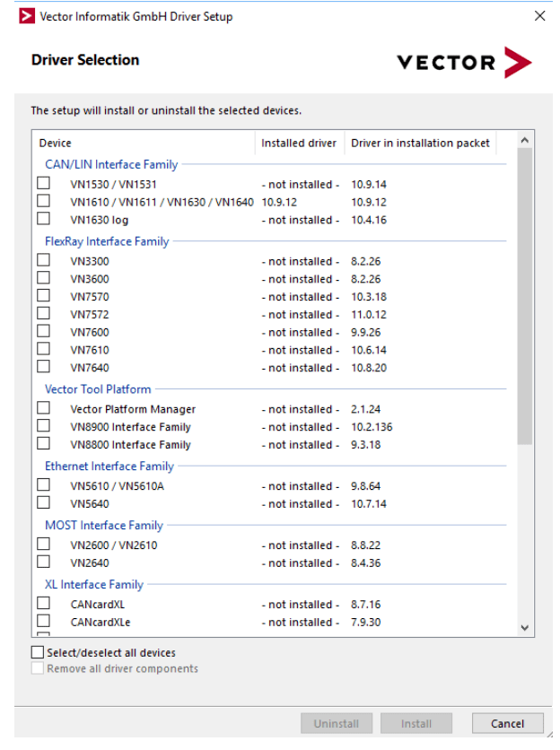Click the scrollbar up arrow

[x=525, y=141]
